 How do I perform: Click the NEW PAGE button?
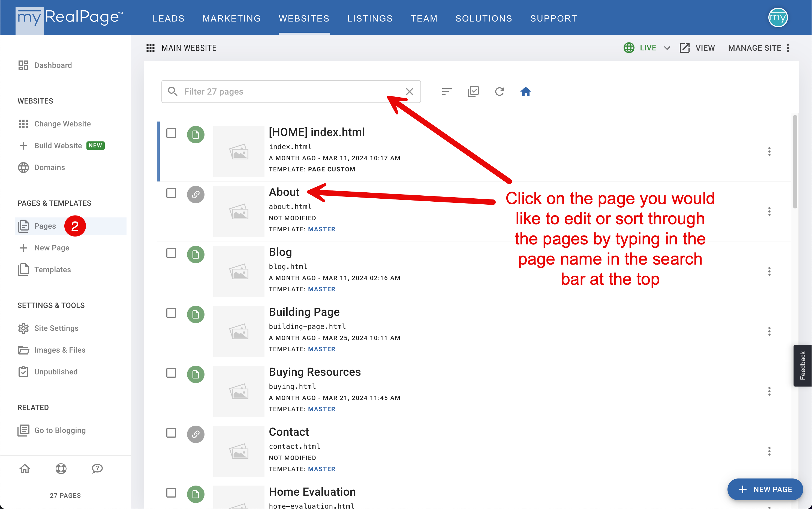point(765,489)
